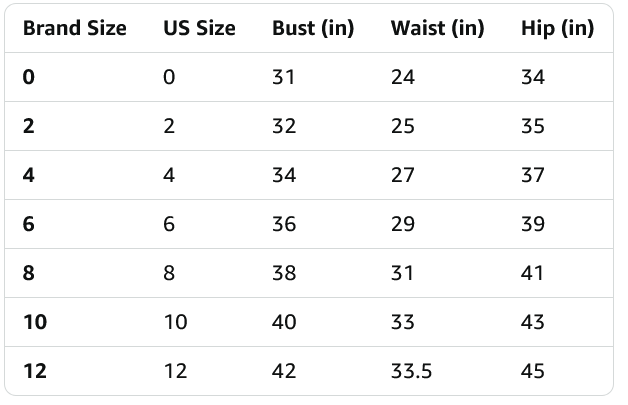This screenshot has height=405, width=628.
Task: Select the bold Brand Size 6 cell
Action: (28, 224)
